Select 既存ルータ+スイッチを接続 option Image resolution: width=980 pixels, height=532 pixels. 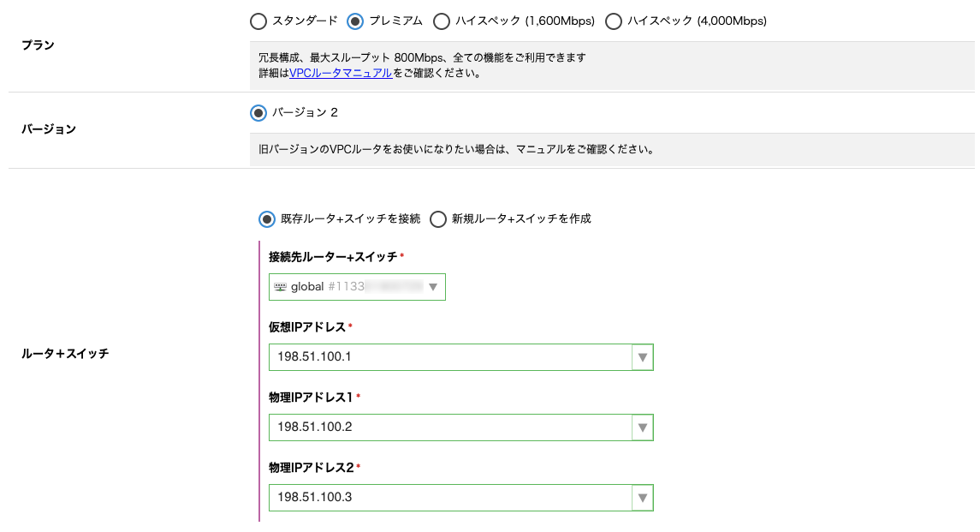pos(266,218)
